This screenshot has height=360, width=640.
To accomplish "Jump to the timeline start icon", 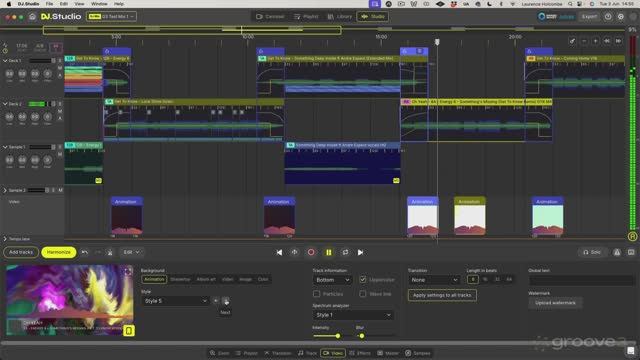I will coord(607,41).
